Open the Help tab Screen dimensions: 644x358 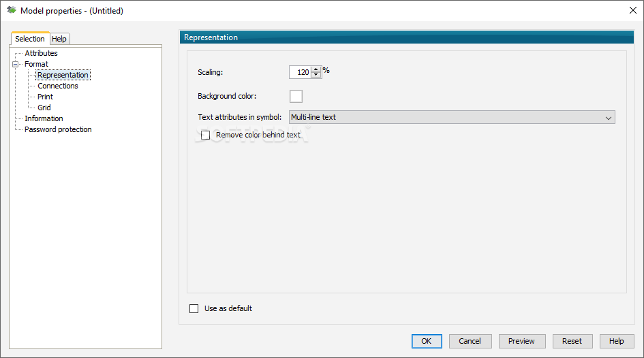[x=59, y=39]
